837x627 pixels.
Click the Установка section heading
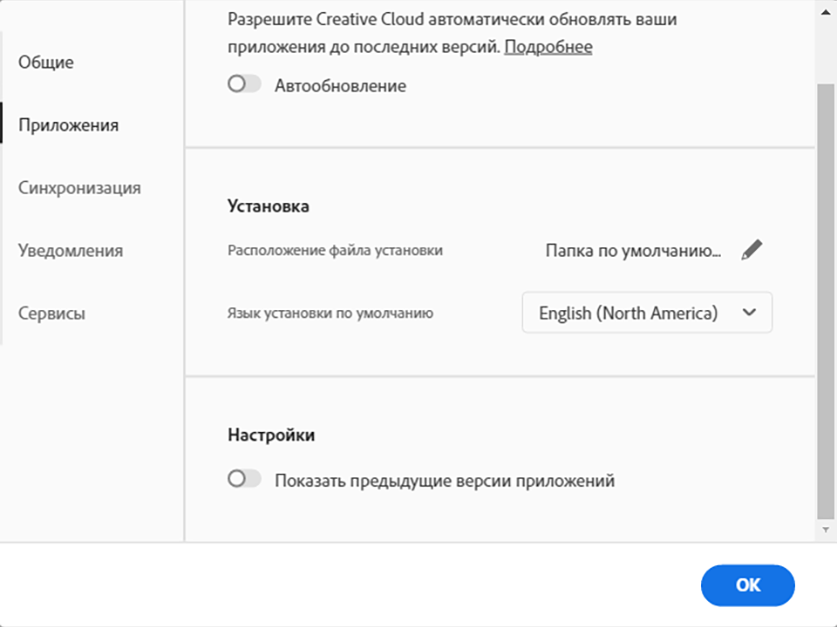click(268, 206)
